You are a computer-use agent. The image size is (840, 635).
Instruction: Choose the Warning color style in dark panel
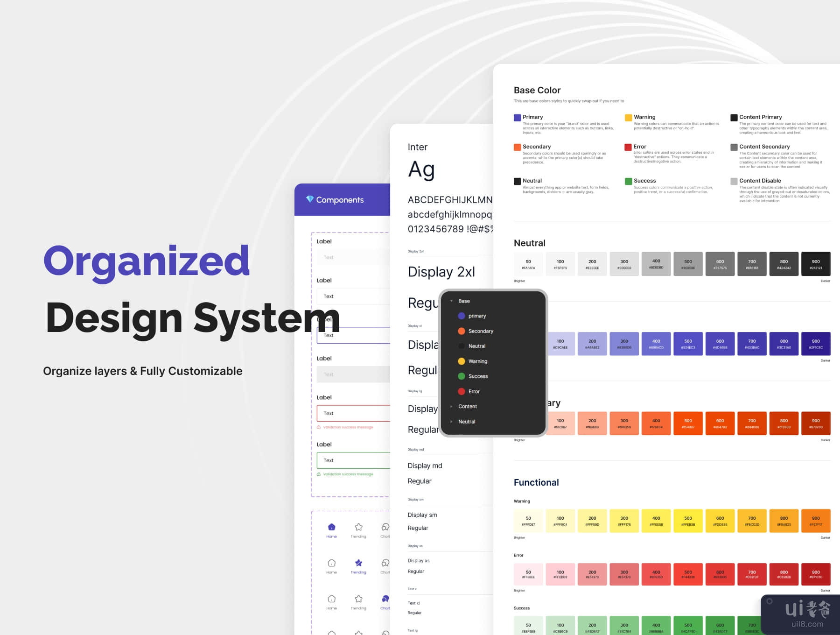tap(477, 361)
